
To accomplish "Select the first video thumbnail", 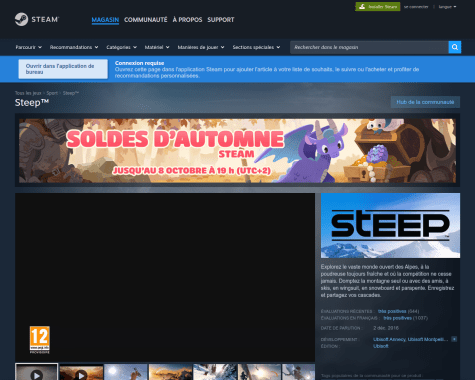I will point(37,372).
